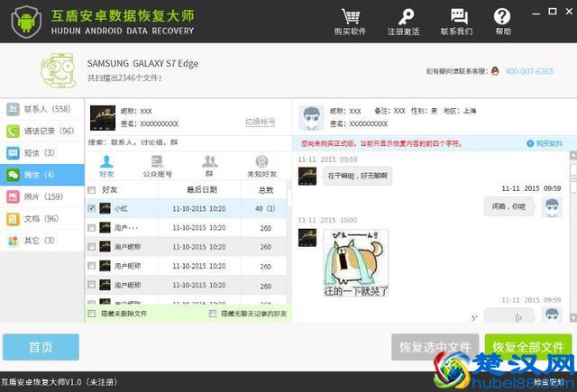The width and height of the screenshot is (577, 392).
Task: Click the 首页 button
Action: click(41, 347)
